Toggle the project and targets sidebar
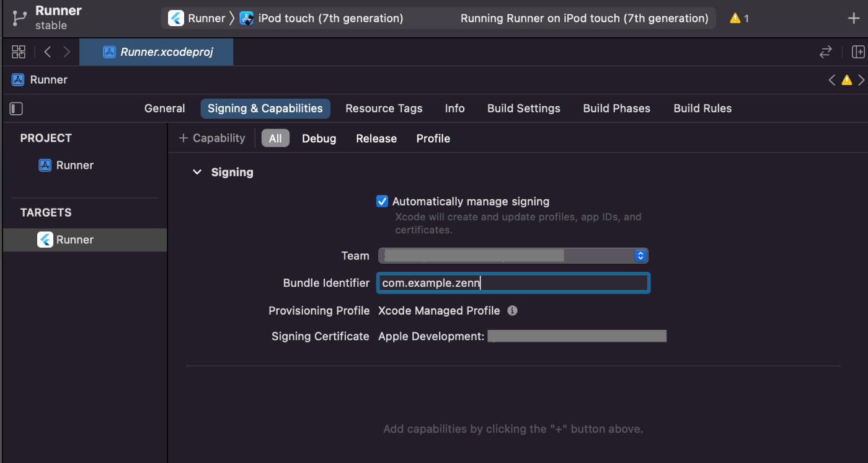This screenshot has height=463, width=868. tap(17, 109)
